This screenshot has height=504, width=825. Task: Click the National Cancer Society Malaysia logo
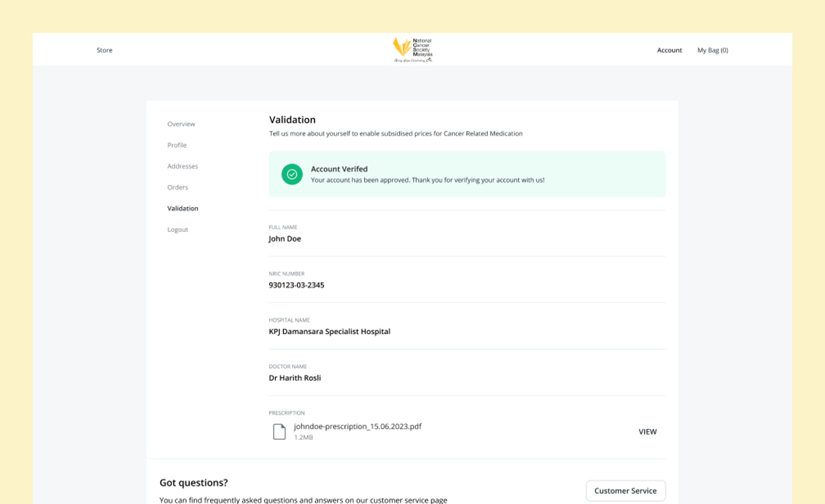pyautogui.click(x=412, y=50)
